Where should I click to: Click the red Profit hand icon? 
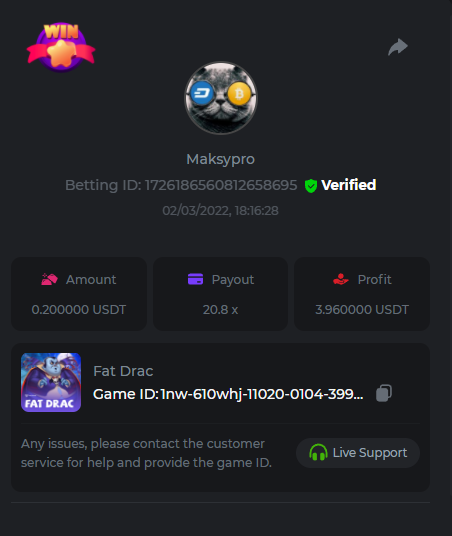click(341, 279)
